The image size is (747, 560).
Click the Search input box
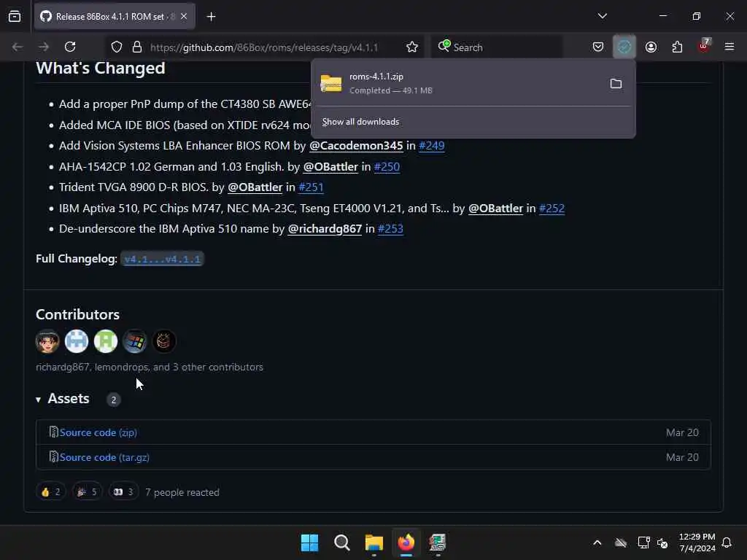pyautogui.click(x=498, y=47)
